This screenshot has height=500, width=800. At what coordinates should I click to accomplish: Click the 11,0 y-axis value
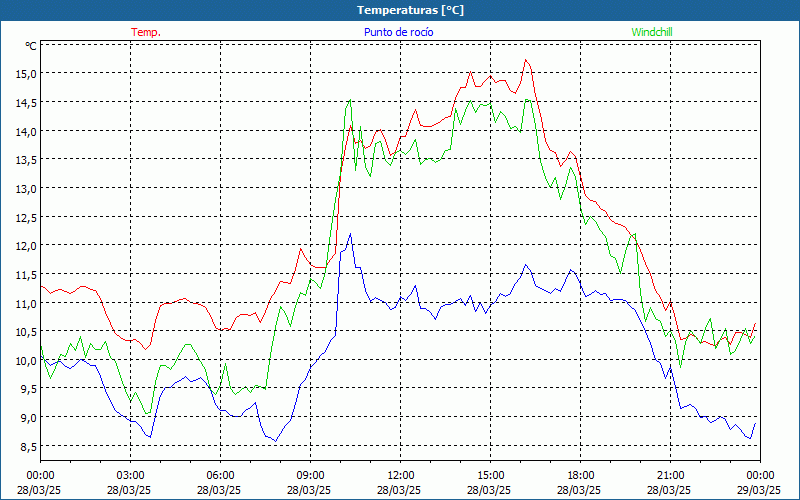(x=27, y=304)
